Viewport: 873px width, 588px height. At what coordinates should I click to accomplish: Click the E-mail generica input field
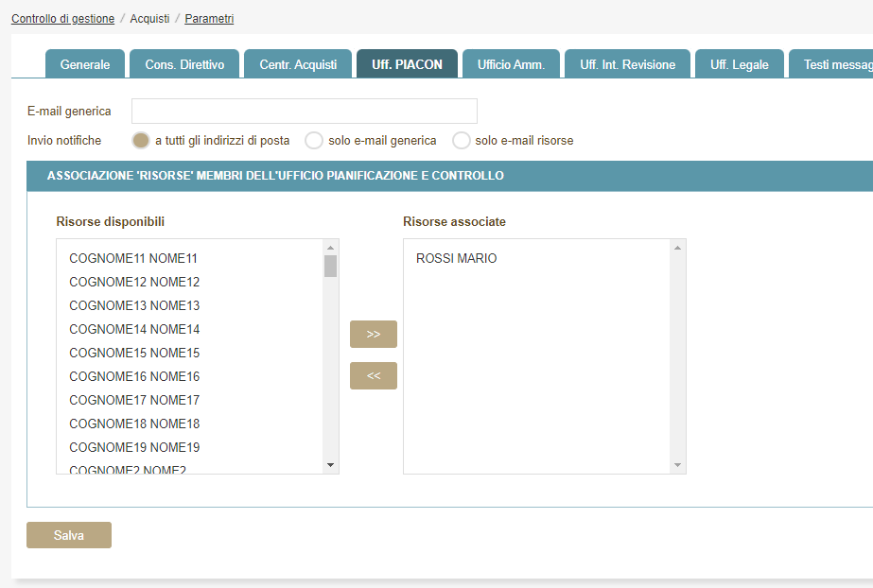pyautogui.click(x=304, y=112)
